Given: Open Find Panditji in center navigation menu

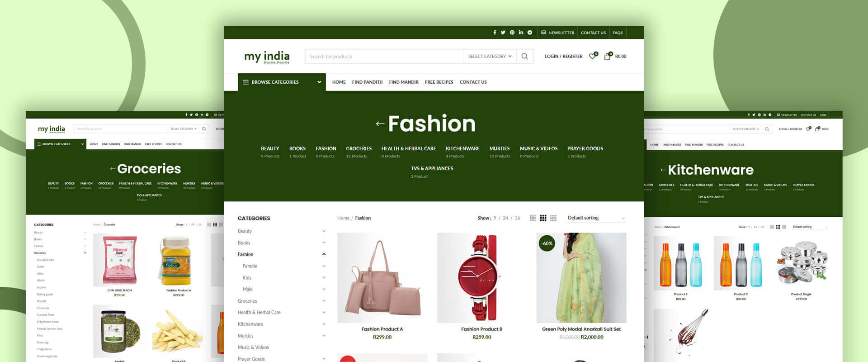Looking at the screenshot, I should tap(367, 82).
